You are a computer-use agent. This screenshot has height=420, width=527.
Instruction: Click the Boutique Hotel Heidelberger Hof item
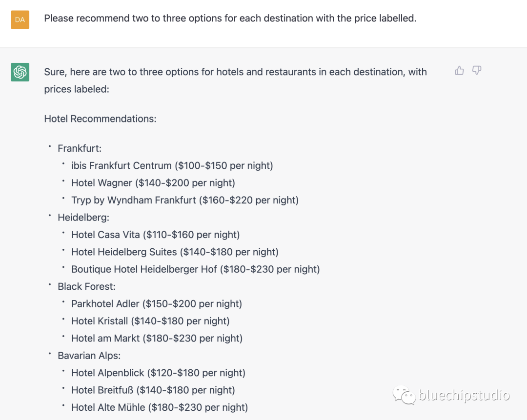point(195,269)
